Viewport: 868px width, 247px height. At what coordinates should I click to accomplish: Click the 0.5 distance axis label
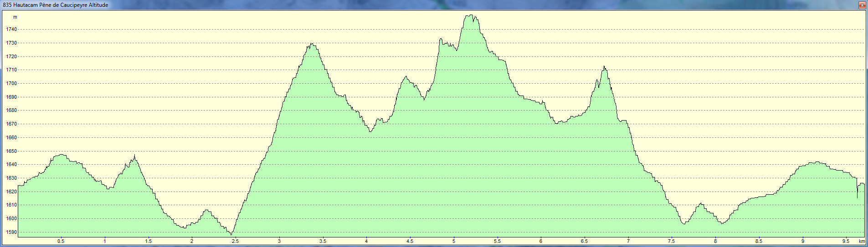coord(61,241)
